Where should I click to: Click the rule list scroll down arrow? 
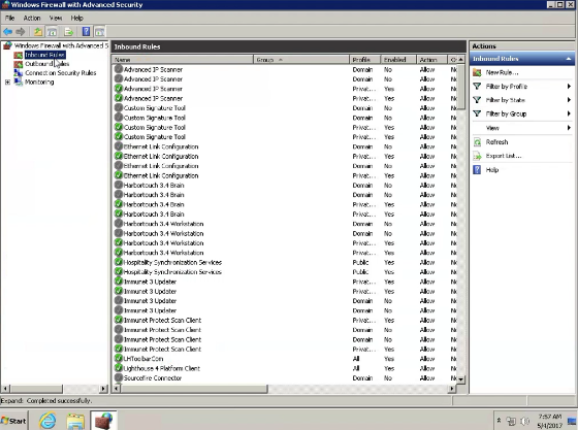click(461, 379)
